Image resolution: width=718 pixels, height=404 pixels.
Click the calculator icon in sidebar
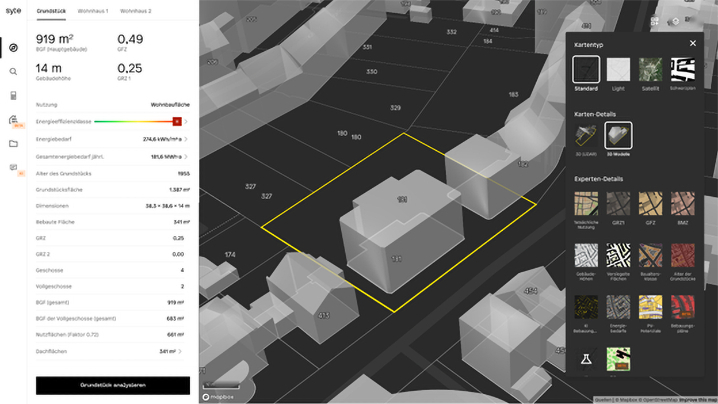pos(14,96)
